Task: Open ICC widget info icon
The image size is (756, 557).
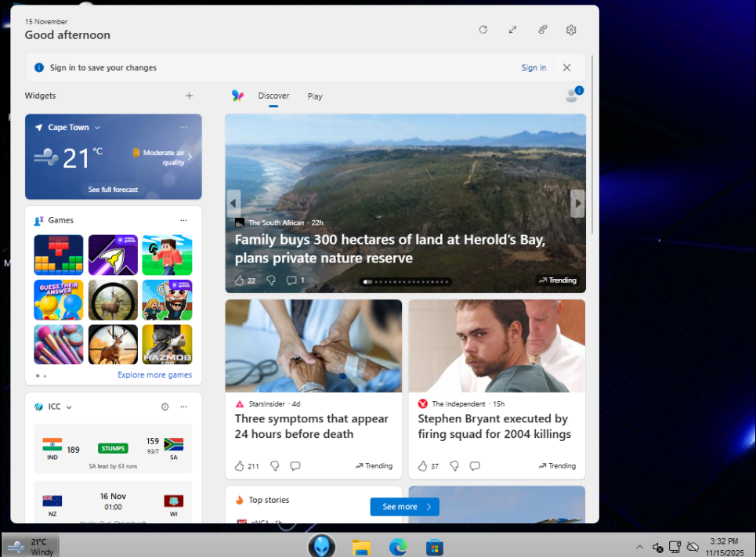Action: 165,407
